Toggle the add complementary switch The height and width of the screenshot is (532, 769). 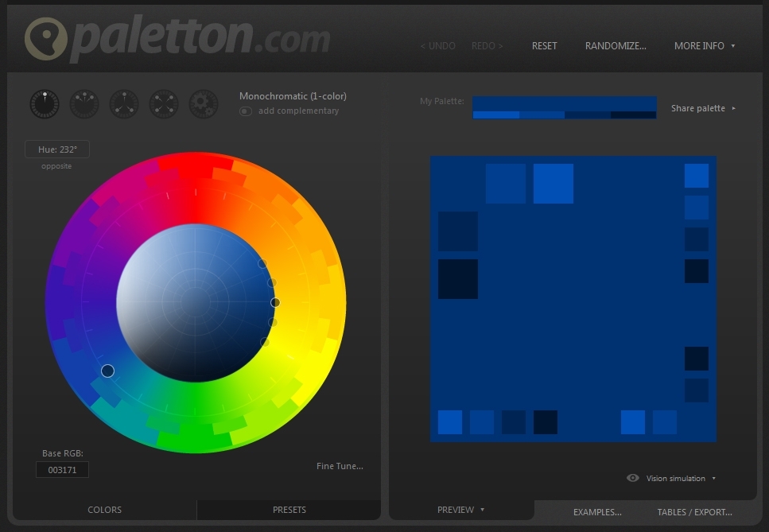[x=245, y=111]
